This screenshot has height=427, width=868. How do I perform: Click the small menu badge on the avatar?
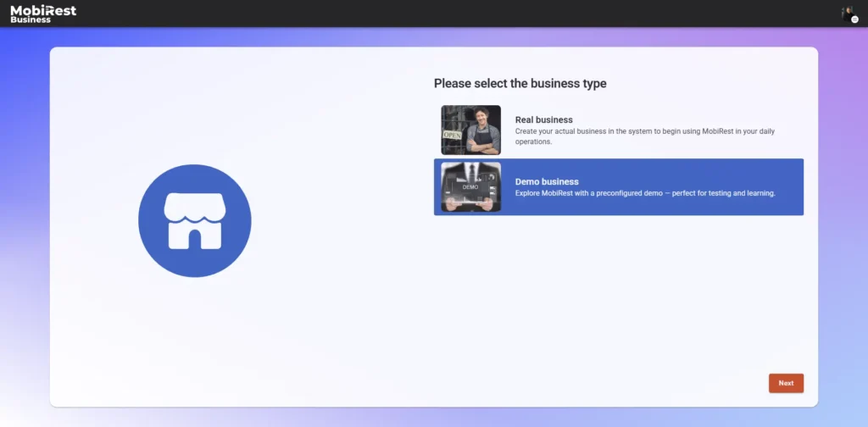point(854,19)
